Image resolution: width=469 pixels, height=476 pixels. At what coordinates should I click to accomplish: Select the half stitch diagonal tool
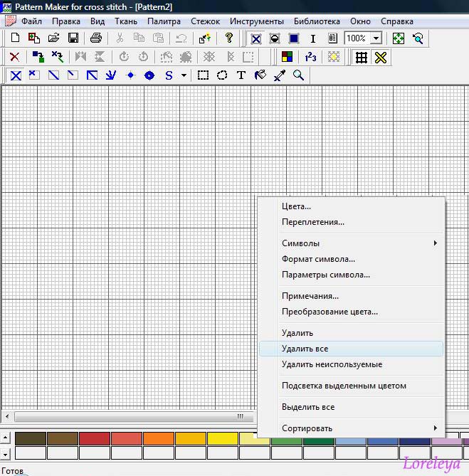point(53,75)
